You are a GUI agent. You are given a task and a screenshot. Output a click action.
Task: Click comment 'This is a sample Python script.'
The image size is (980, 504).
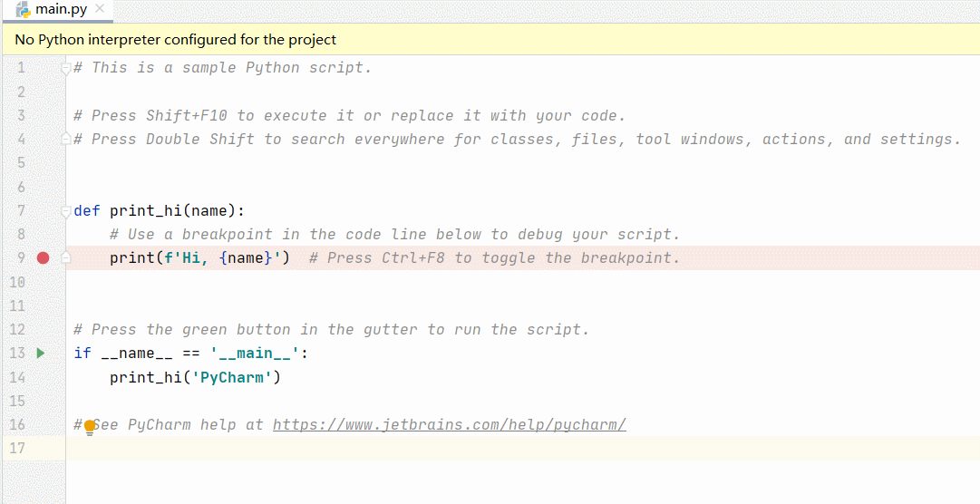tap(222, 68)
